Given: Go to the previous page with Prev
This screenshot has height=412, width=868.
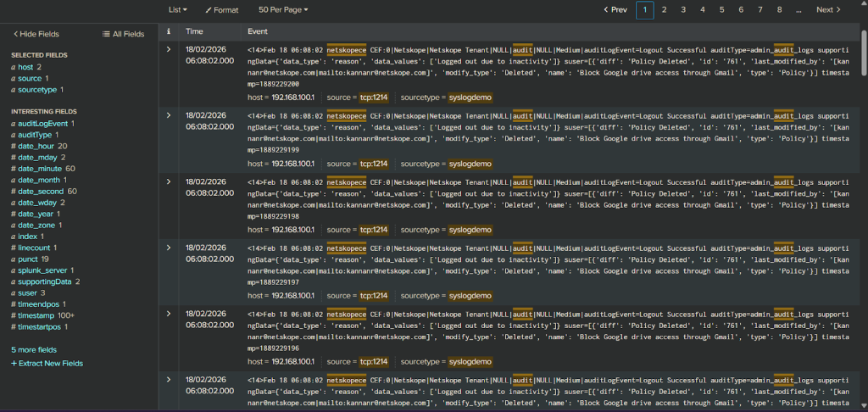Looking at the screenshot, I should pos(615,9).
